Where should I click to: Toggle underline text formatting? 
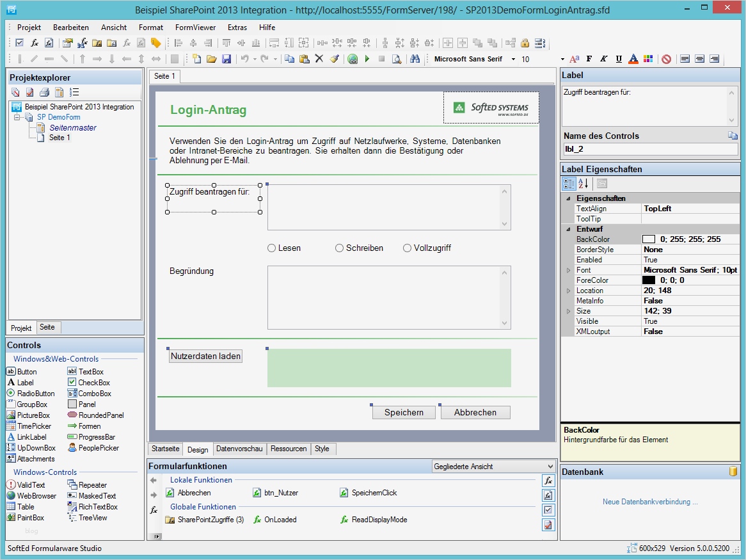pos(619,59)
